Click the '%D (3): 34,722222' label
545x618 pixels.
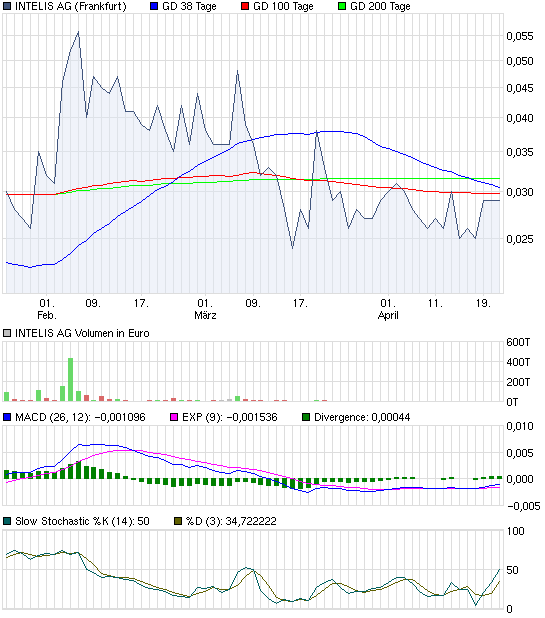[x=231, y=521]
